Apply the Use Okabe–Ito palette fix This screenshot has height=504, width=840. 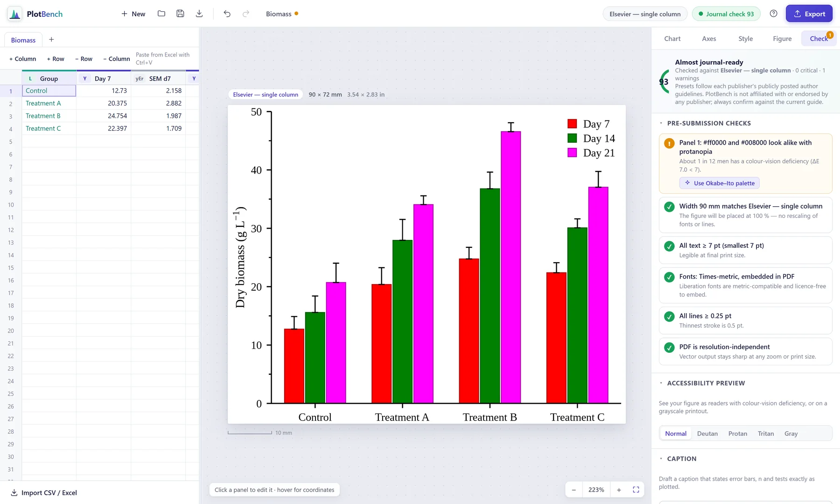click(720, 183)
